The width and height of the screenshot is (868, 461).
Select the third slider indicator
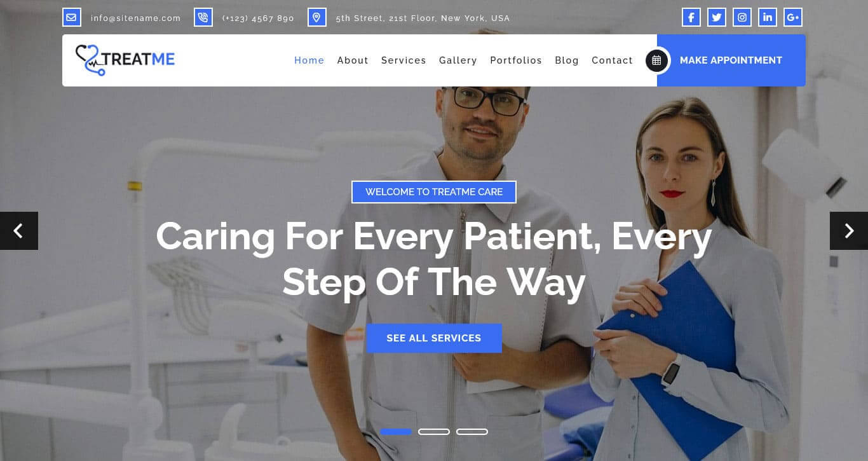[x=472, y=432]
